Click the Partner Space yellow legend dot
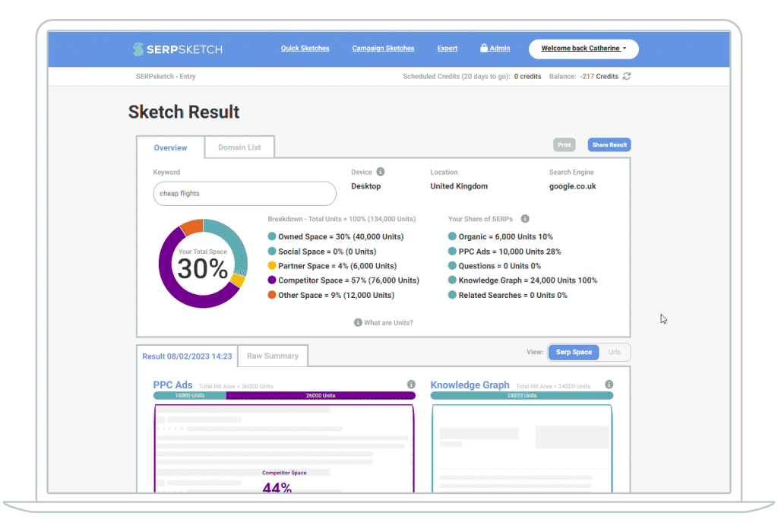Viewport: 778px width, 532px height. 272,265
